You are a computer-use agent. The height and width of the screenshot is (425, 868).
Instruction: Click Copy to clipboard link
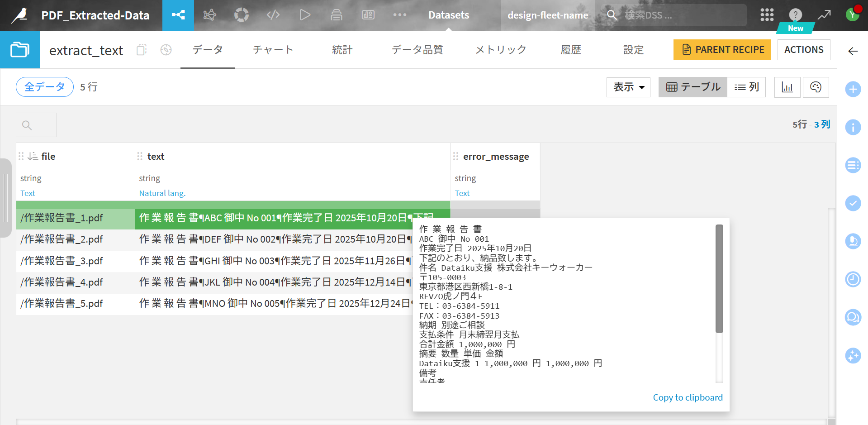[x=688, y=397]
